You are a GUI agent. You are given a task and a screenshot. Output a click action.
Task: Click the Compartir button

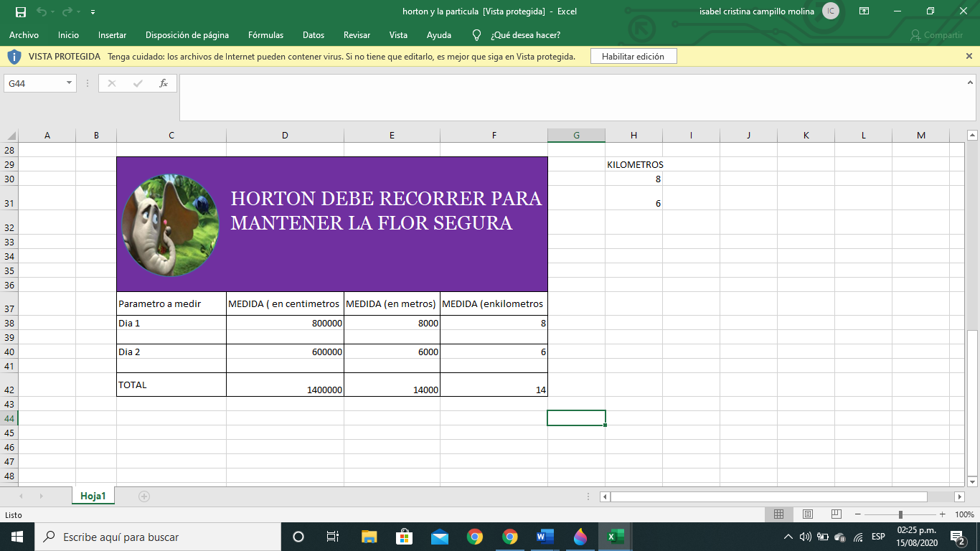[936, 35]
